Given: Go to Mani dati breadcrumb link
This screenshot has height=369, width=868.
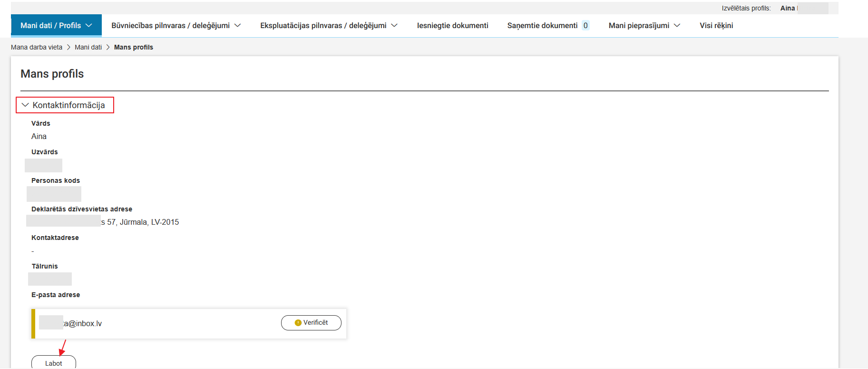Looking at the screenshot, I should 88,47.
